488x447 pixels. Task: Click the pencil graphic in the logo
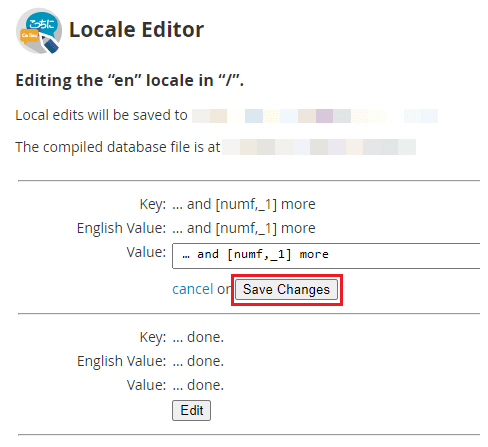[49, 43]
